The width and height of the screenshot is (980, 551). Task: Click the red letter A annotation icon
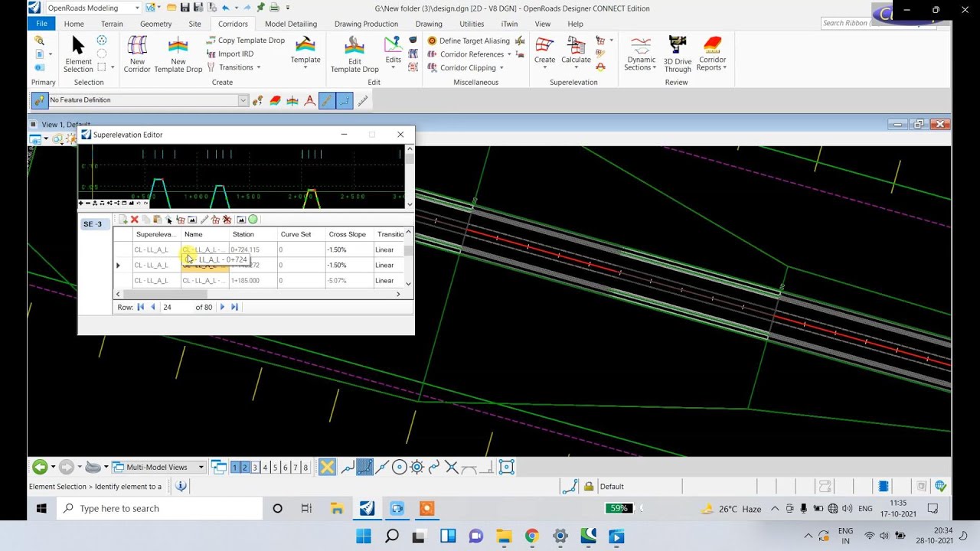point(309,100)
